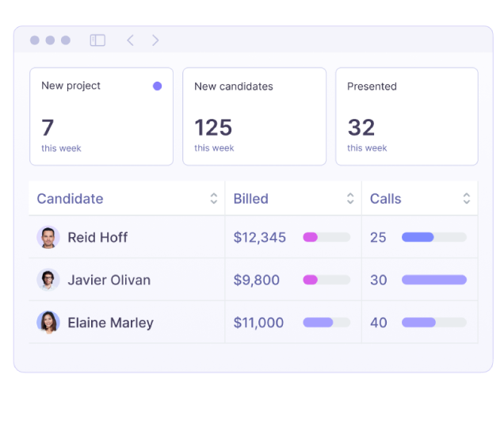Click the back navigation arrow

point(131,40)
